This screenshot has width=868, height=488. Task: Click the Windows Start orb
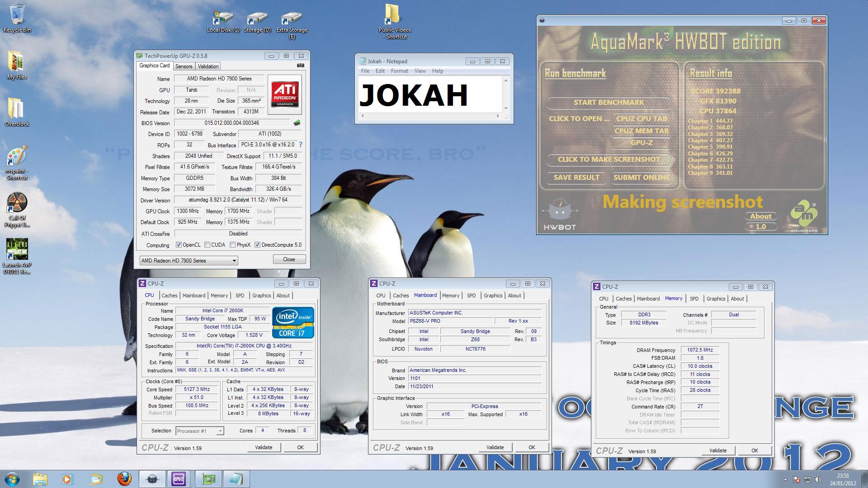click(x=12, y=479)
